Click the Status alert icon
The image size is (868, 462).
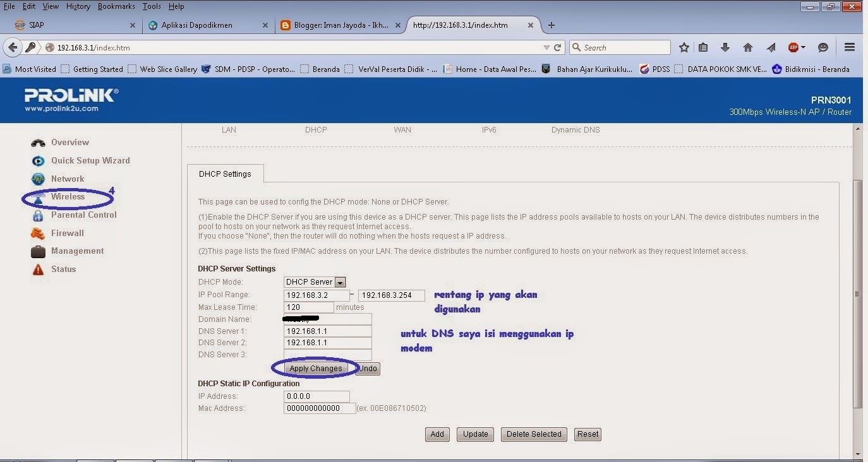(x=38, y=269)
